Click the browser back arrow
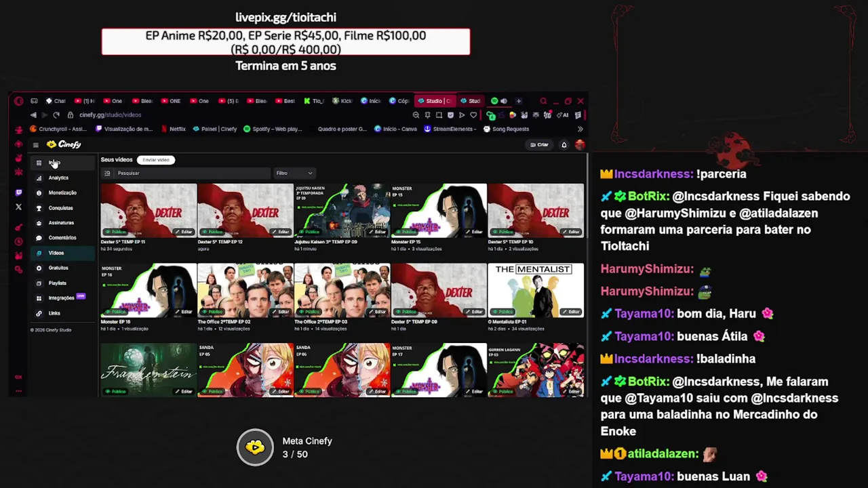The image size is (868, 488). pyautogui.click(x=33, y=115)
